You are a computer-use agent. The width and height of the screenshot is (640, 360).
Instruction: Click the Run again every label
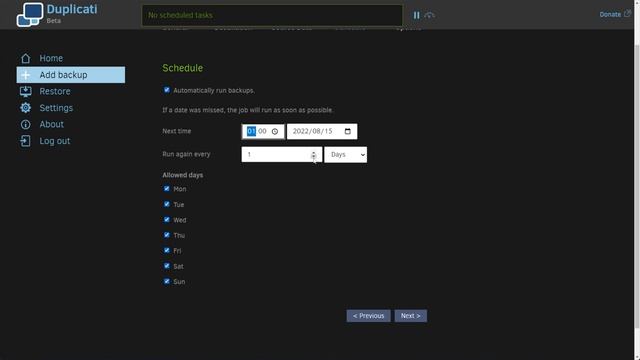point(186,154)
